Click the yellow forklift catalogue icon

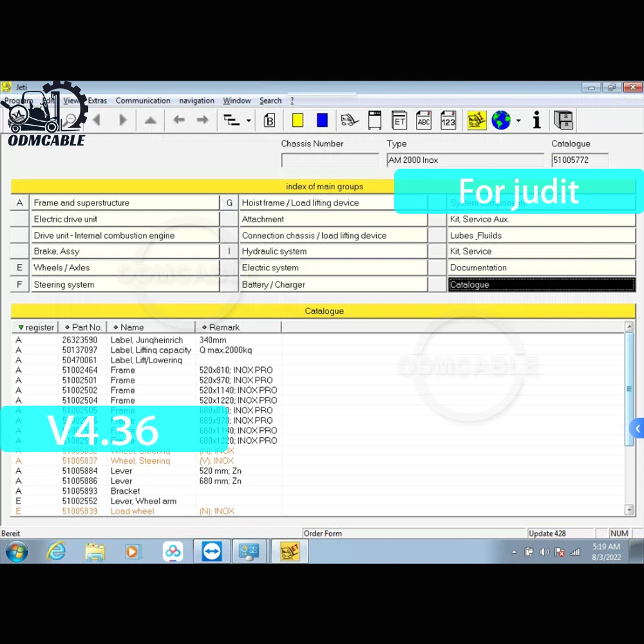[x=477, y=120]
